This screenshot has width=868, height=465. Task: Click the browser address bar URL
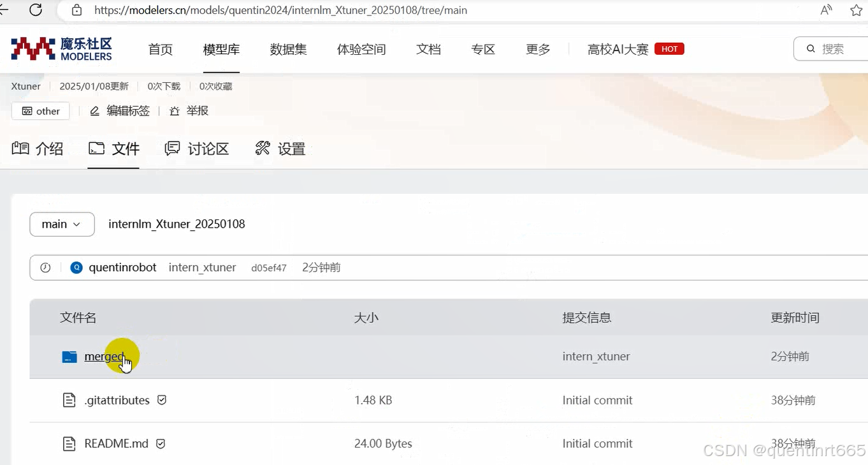pos(280,10)
